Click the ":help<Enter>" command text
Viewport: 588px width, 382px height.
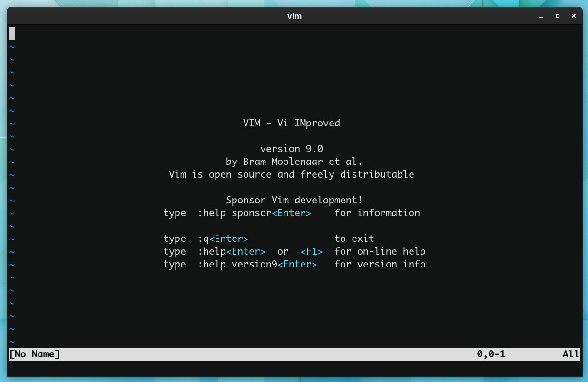click(x=232, y=251)
